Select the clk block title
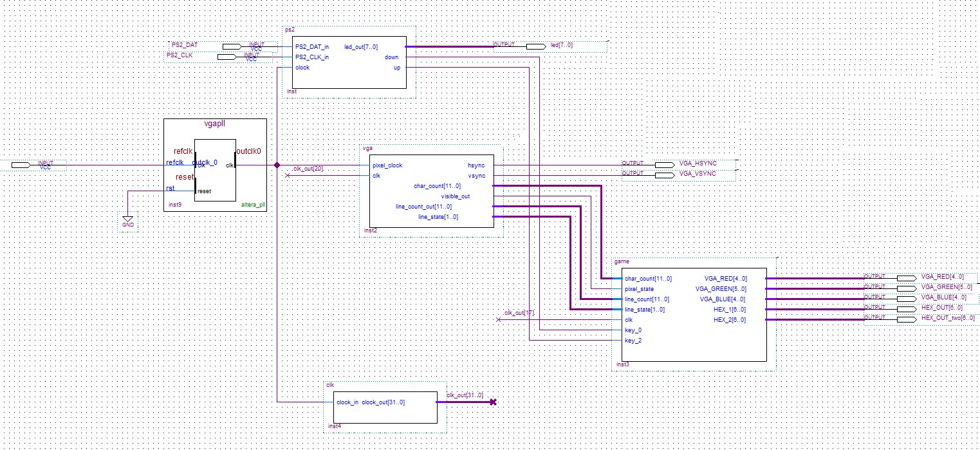Viewport: 980px width, 450px height. [x=329, y=385]
